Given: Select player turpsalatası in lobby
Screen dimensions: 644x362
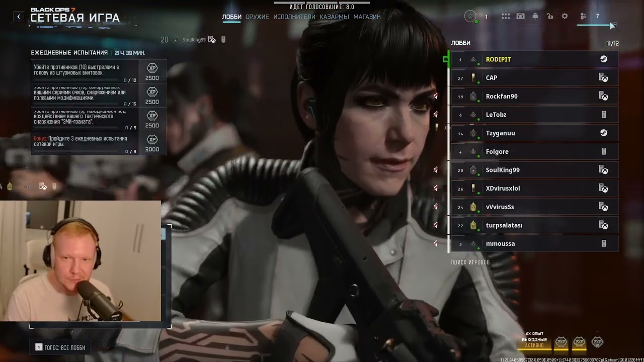Looking at the screenshot, I should [x=535, y=225].
